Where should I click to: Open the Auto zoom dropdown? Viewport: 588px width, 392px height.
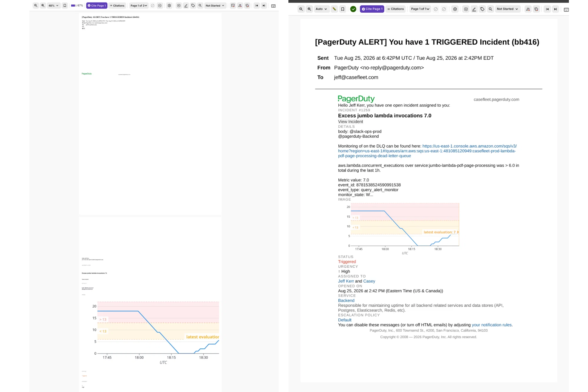point(321,9)
